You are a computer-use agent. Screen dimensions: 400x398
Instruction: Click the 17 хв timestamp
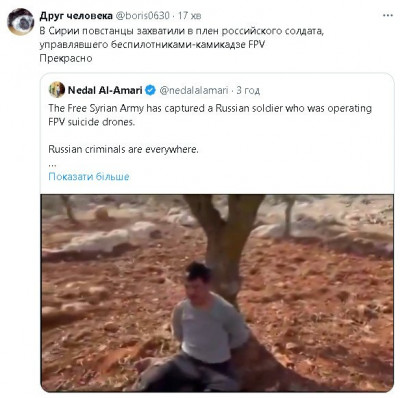coord(189,16)
